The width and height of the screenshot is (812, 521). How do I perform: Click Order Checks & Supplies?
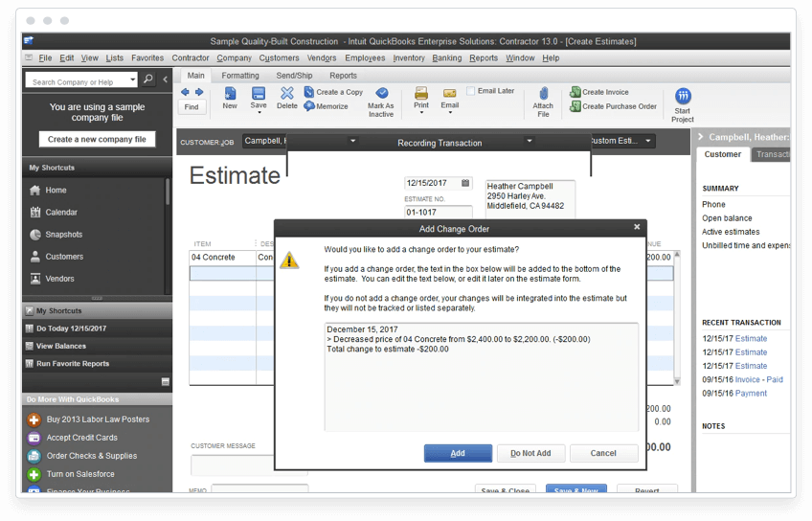click(x=92, y=456)
